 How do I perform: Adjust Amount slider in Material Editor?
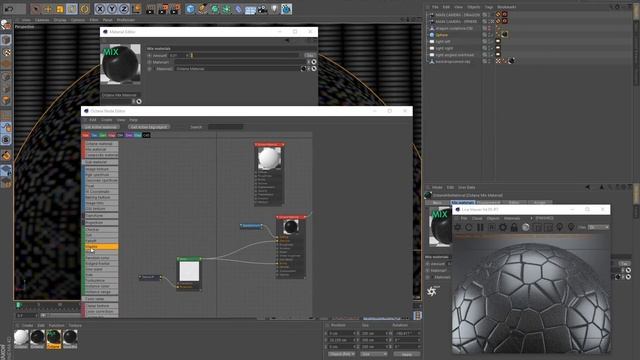(x=245, y=55)
